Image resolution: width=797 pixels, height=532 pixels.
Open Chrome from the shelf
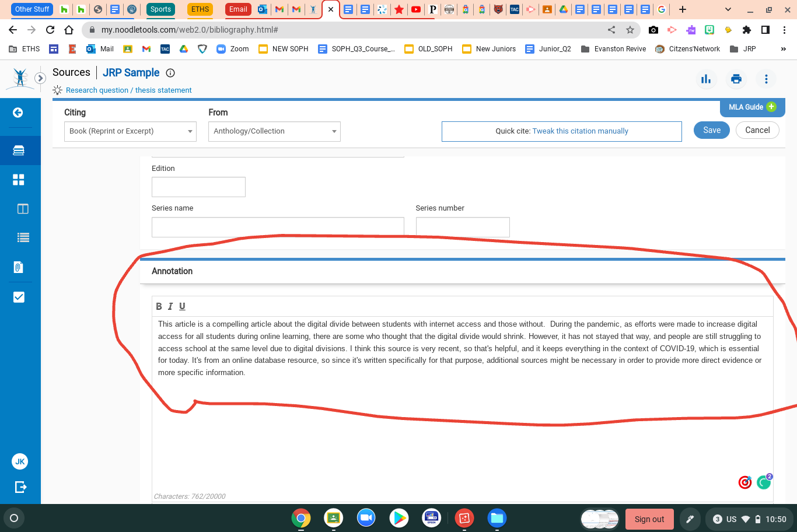(x=301, y=518)
